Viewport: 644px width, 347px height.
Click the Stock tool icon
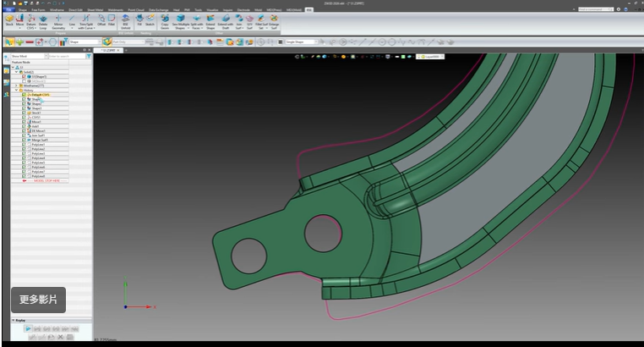(8, 18)
